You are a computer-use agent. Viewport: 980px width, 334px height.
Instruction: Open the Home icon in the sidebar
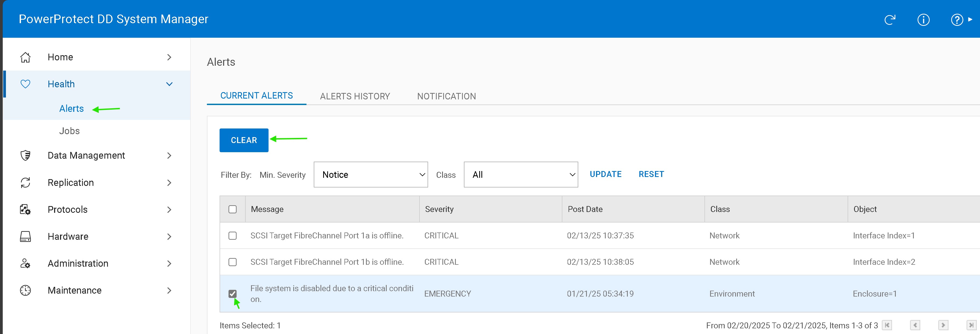pyautogui.click(x=25, y=57)
